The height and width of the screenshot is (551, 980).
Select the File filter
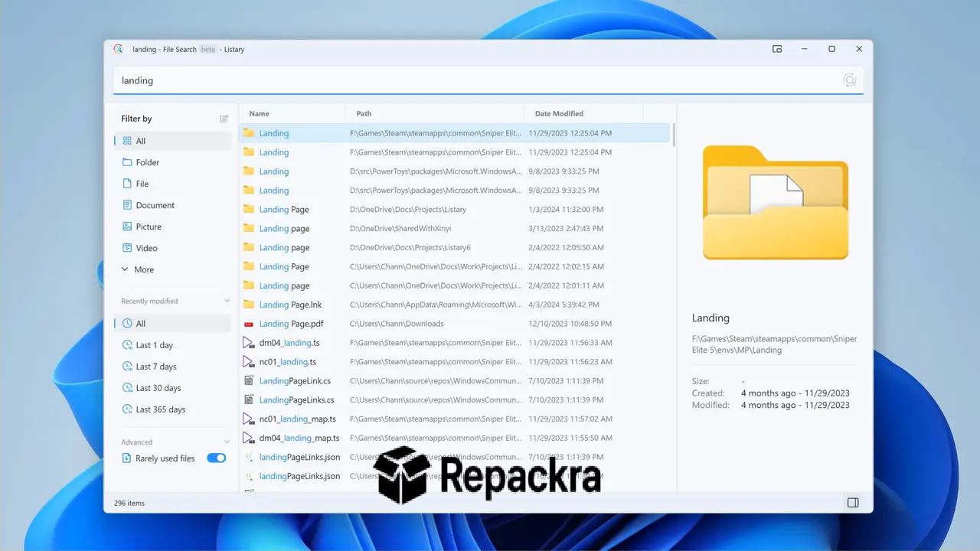[x=172, y=184]
